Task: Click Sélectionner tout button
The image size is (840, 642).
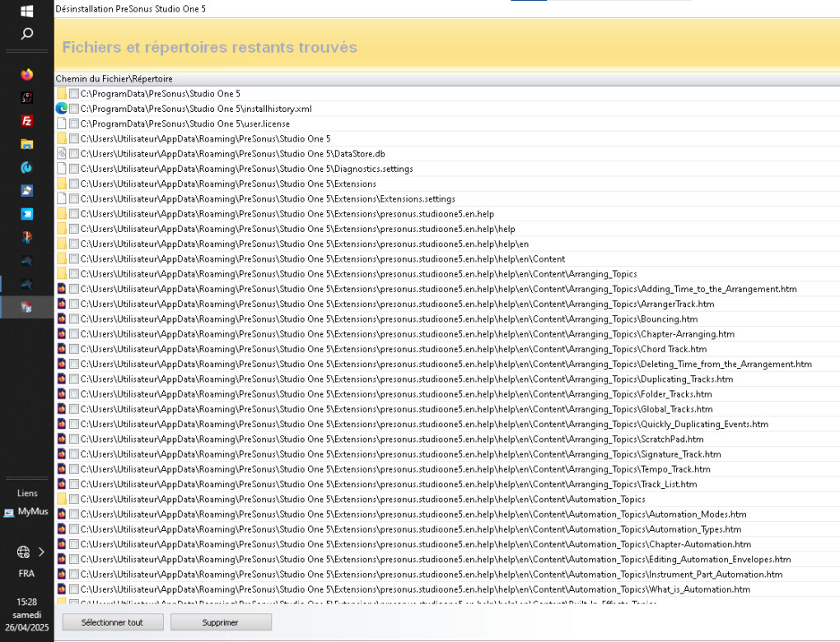Action: [113, 622]
